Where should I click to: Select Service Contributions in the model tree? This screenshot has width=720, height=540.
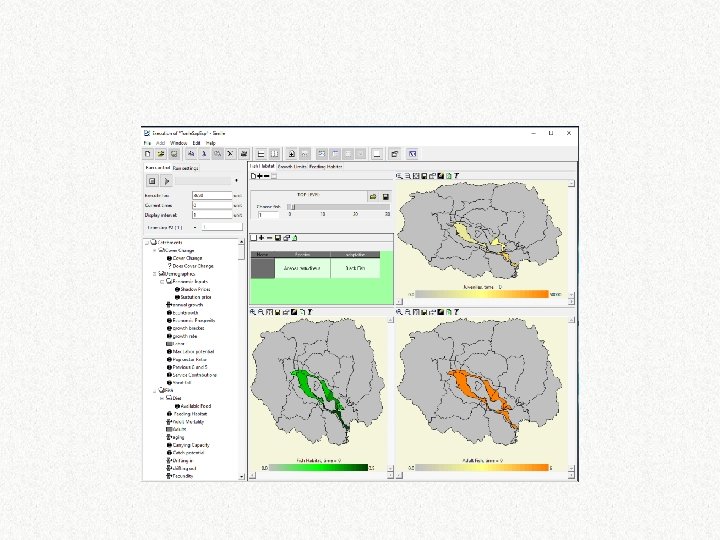194,375
